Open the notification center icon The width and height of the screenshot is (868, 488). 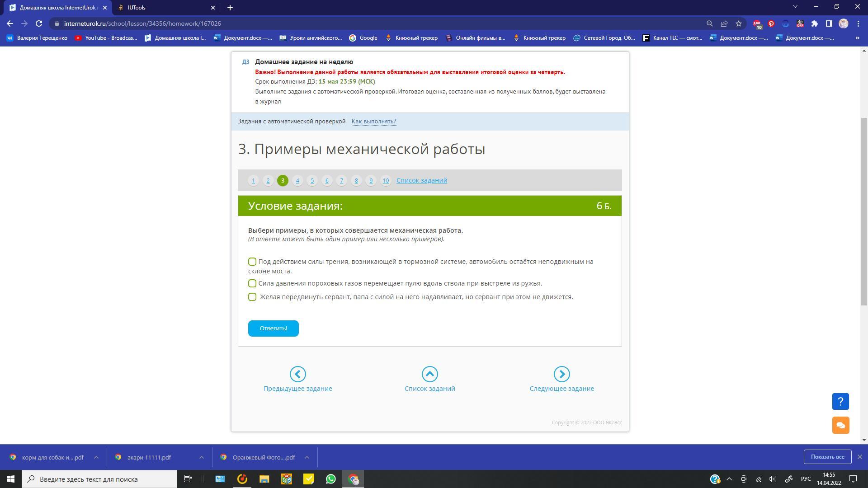(x=853, y=479)
